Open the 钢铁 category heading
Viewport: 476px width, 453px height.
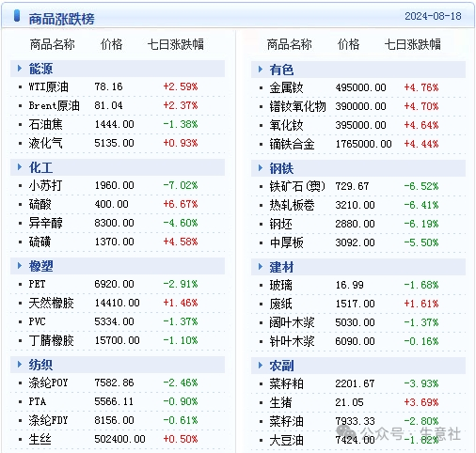click(x=281, y=168)
